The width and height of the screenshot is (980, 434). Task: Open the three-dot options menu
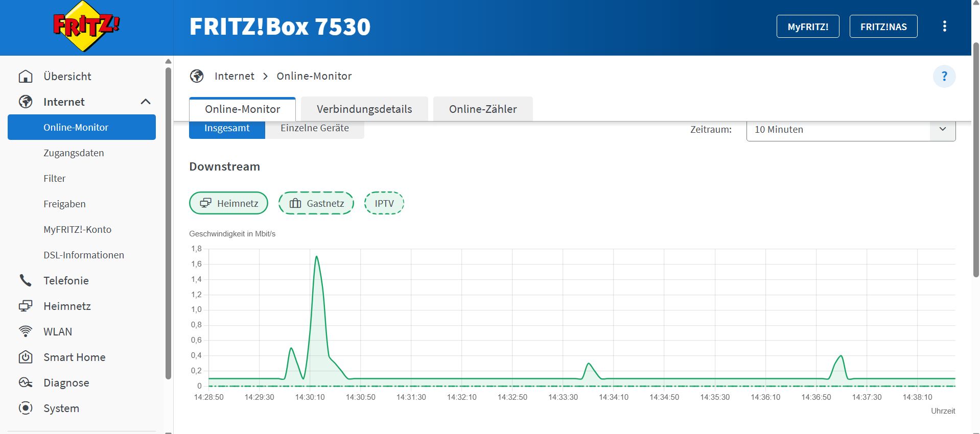coord(944,27)
